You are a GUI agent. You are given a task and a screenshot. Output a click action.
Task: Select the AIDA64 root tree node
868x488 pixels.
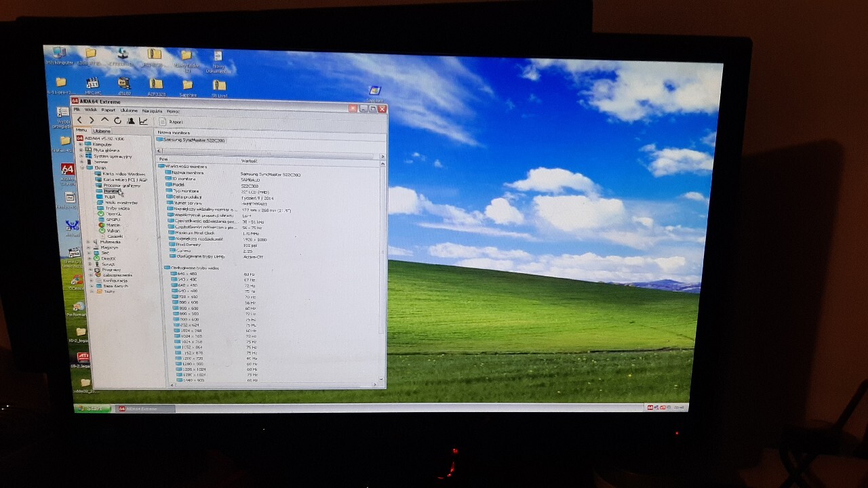pos(100,138)
